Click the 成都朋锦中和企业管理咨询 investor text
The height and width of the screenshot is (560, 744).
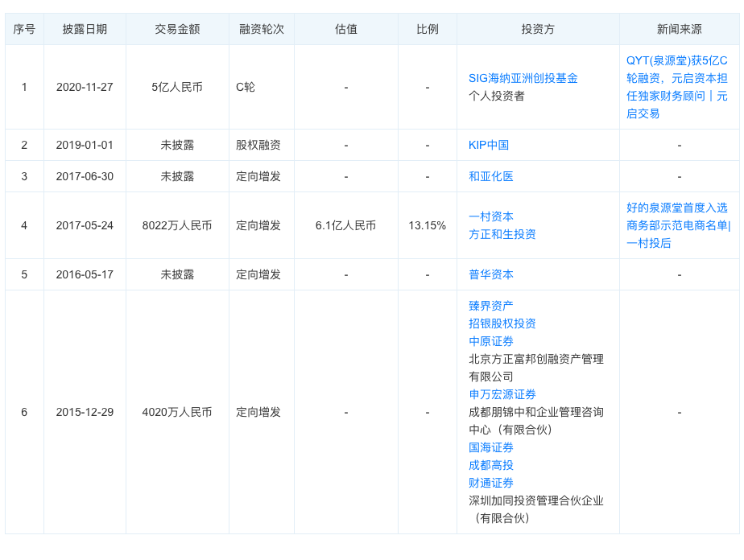(x=536, y=412)
